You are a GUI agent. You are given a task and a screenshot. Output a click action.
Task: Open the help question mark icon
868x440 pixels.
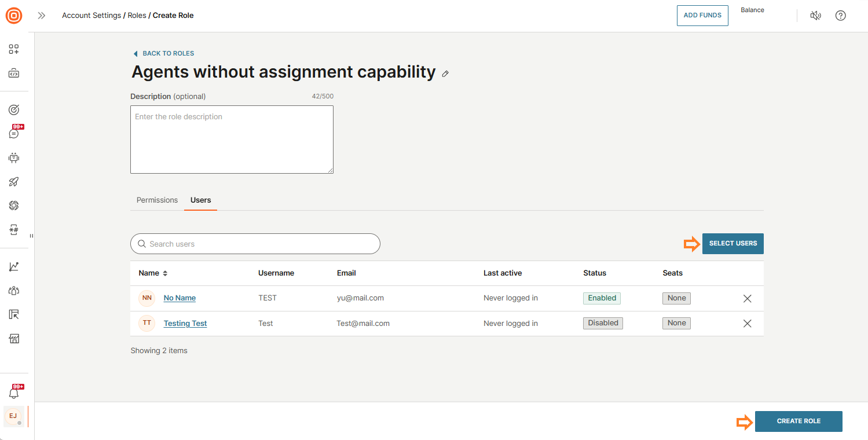[x=840, y=16]
